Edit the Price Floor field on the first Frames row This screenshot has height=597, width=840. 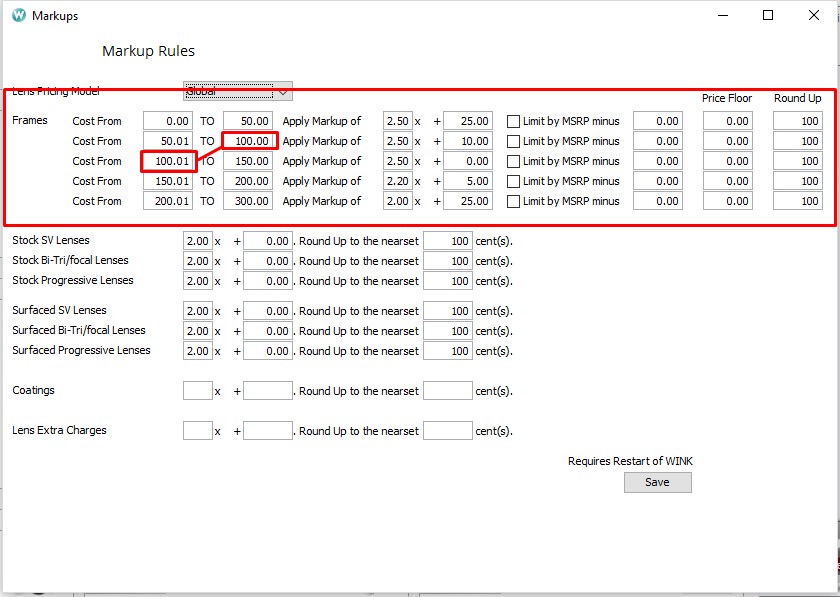point(729,121)
